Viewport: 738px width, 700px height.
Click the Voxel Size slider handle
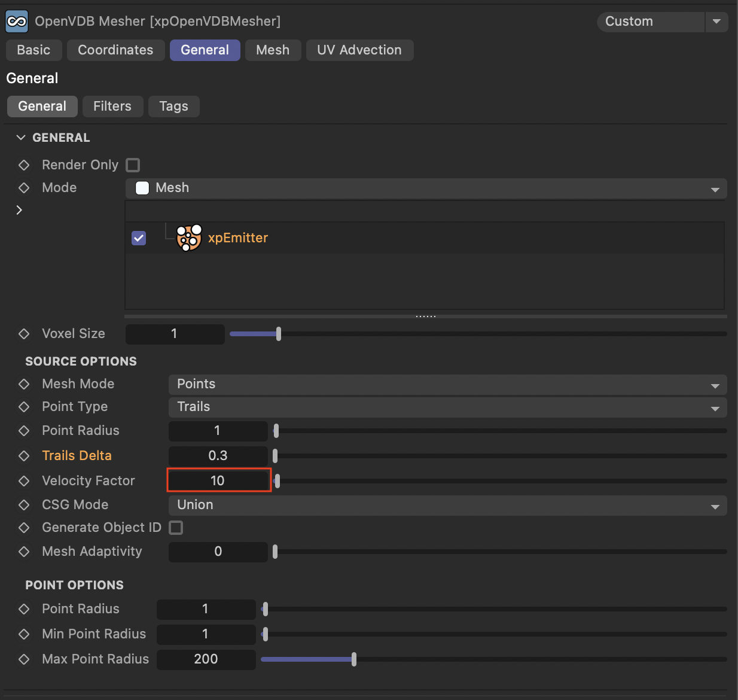[279, 334]
